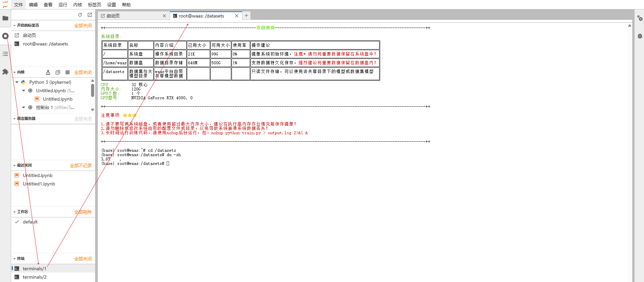The image size is (644, 282).
Task: Open the extension manager puzzle icon
Action: point(5,72)
